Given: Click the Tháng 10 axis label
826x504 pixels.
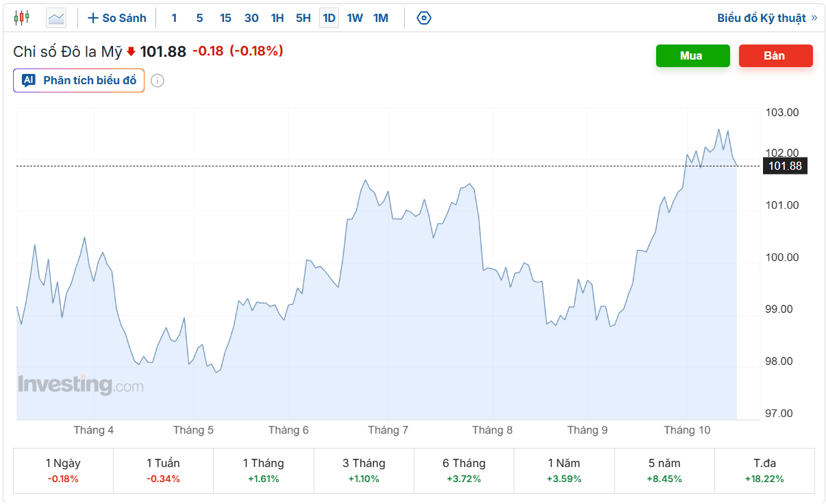Looking at the screenshot, I should (x=687, y=430).
